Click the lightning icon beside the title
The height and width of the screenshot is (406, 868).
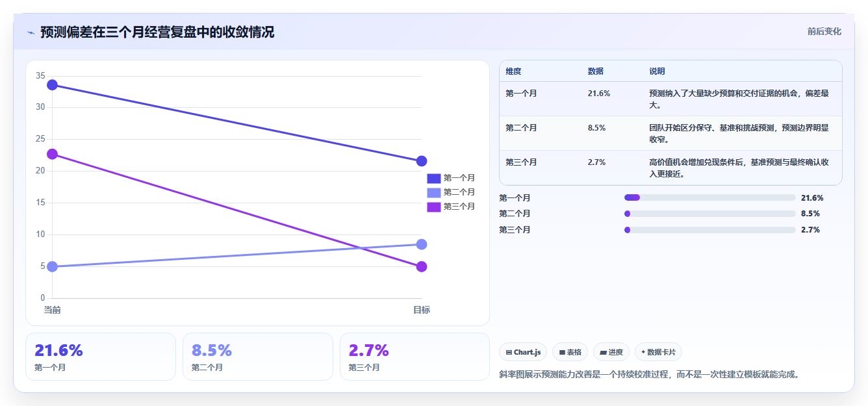[x=31, y=32]
